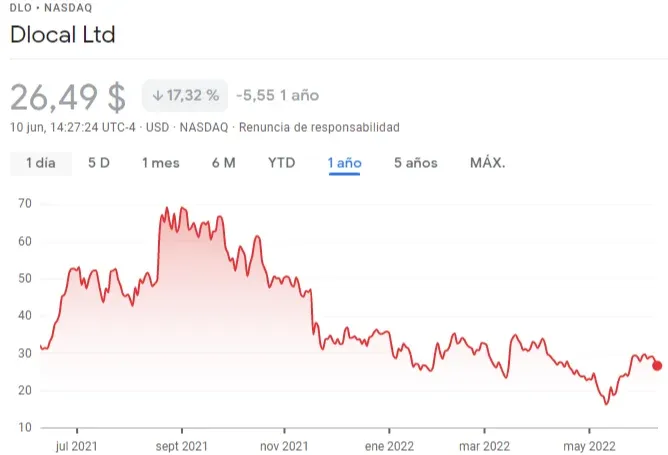The height and width of the screenshot is (455, 668).
Task: Click the sept 2021 axis marker
Action: [183, 445]
